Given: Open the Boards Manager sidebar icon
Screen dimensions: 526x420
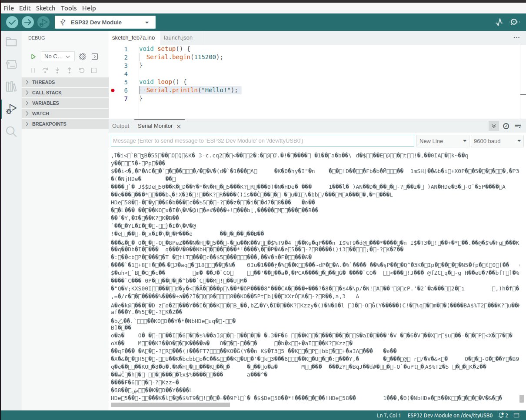Looking at the screenshot, I should click(11, 64).
